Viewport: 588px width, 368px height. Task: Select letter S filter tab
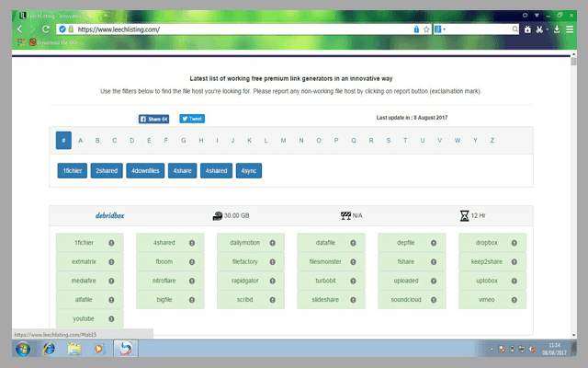(x=388, y=141)
